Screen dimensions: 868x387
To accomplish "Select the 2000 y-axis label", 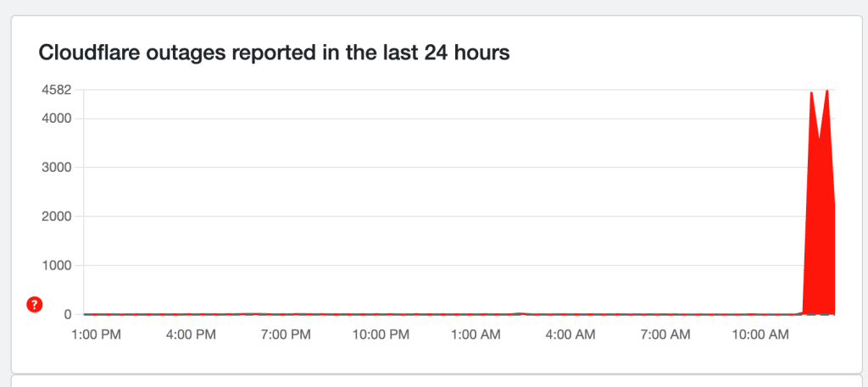I will point(56,216).
